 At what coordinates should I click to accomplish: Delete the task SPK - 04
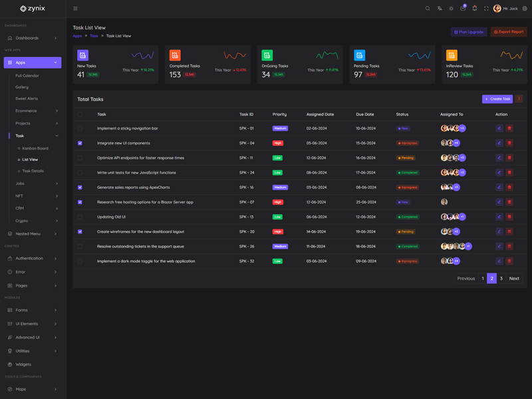[x=509, y=143]
